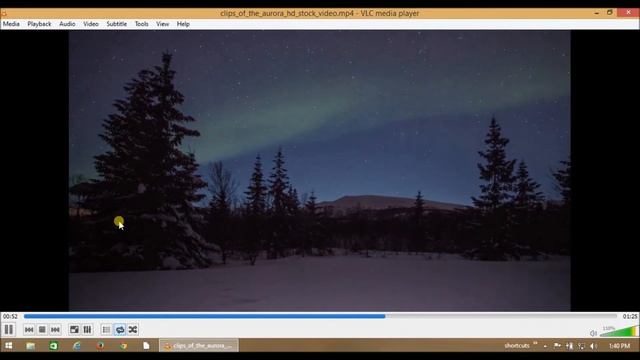
Task: Open the system volume tray icon
Action: pos(594,346)
